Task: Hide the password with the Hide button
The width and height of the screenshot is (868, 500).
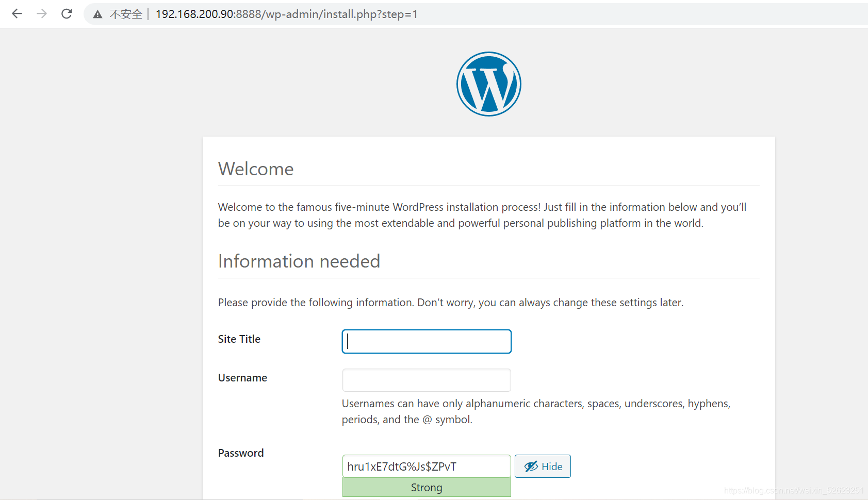Action: (543, 466)
